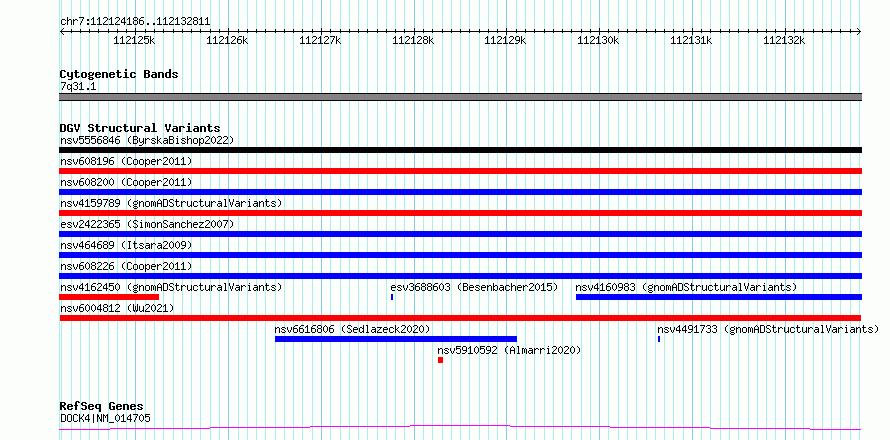Open the nsv4160983 gnomAD label
Image resolution: width=890 pixels, height=440 pixels.
coord(686,287)
